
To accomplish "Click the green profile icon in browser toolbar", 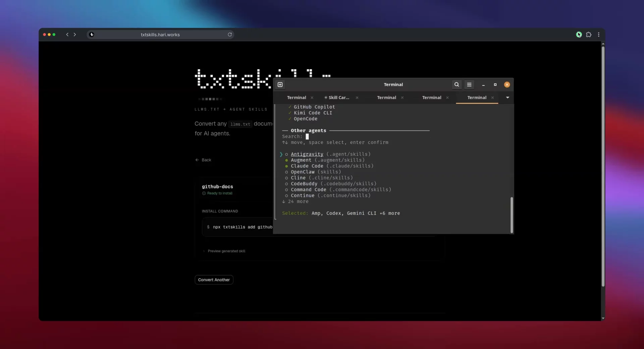I will pyautogui.click(x=579, y=35).
